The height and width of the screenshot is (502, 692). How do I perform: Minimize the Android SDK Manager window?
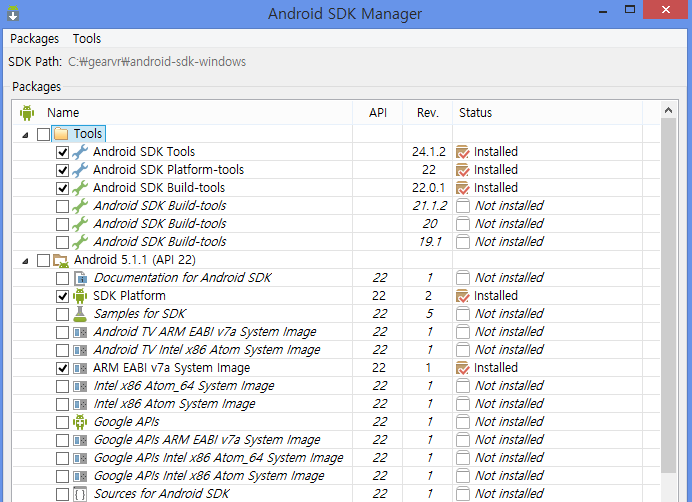click(x=603, y=11)
